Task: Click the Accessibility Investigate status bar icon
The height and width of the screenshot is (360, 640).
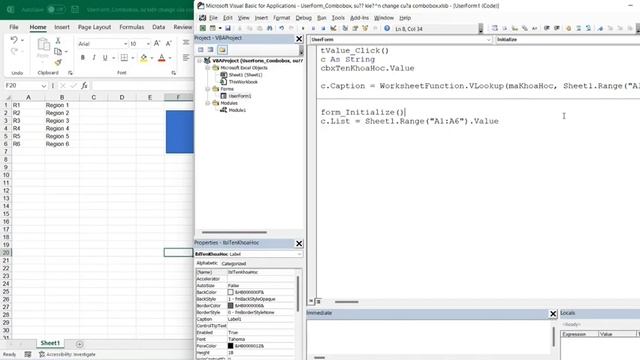Action: [x=67, y=354]
